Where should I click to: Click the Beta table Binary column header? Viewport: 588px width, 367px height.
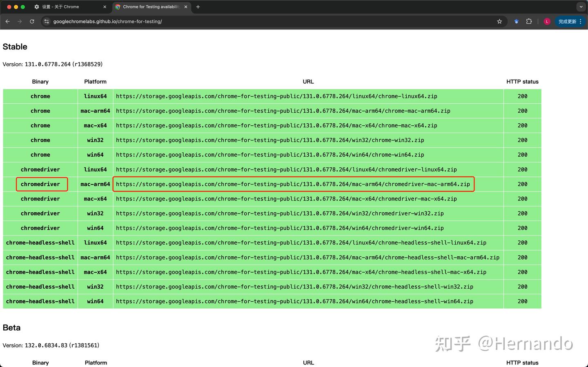40,363
